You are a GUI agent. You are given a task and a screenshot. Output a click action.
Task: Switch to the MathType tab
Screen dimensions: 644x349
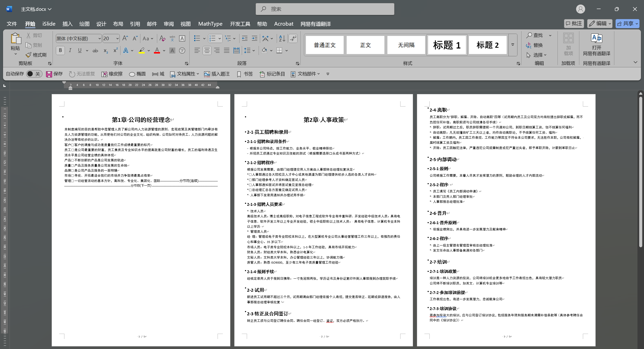point(210,24)
